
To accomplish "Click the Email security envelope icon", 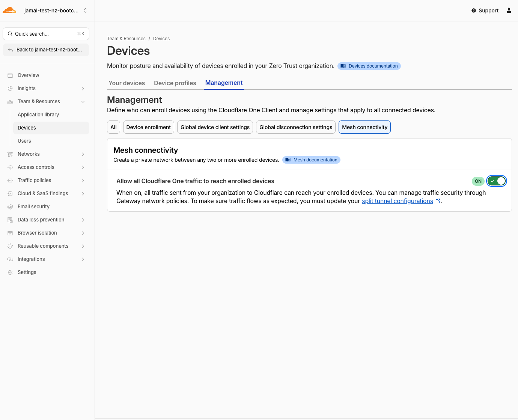I will pos(10,207).
